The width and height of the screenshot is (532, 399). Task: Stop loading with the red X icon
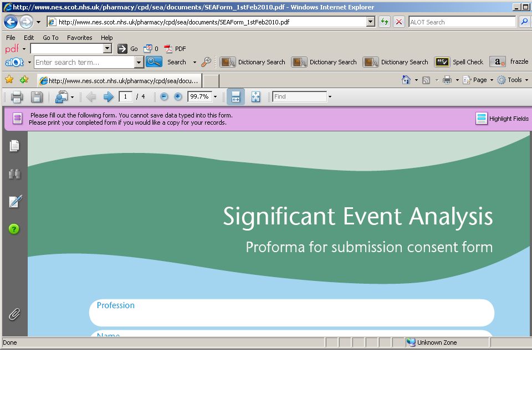point(399,22)
